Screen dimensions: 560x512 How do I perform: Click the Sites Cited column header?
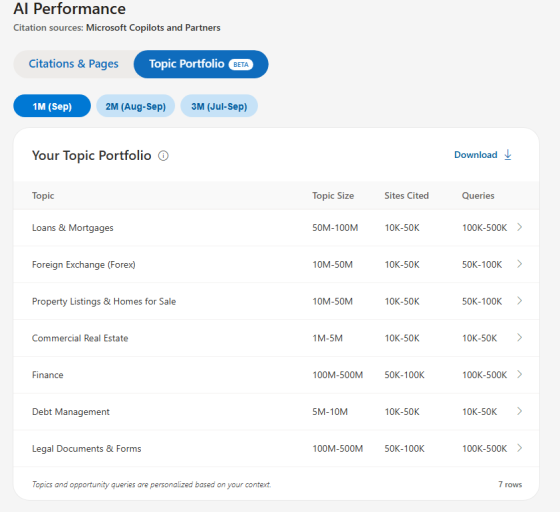[406, 196]
